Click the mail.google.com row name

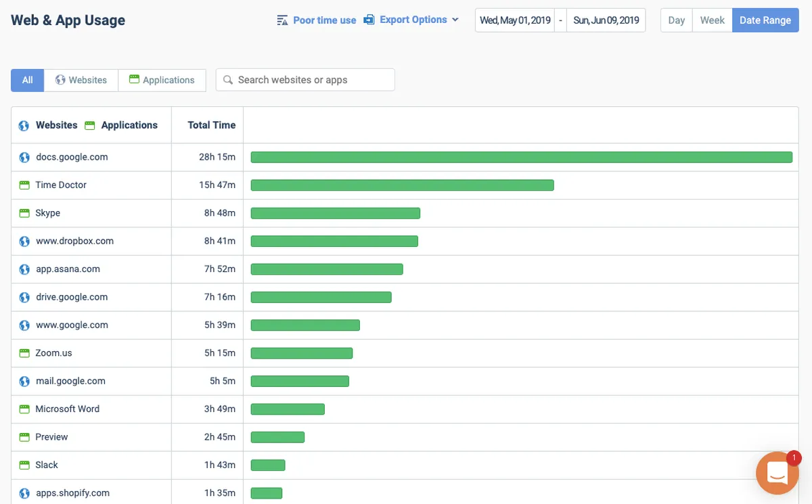click(70, 381)
